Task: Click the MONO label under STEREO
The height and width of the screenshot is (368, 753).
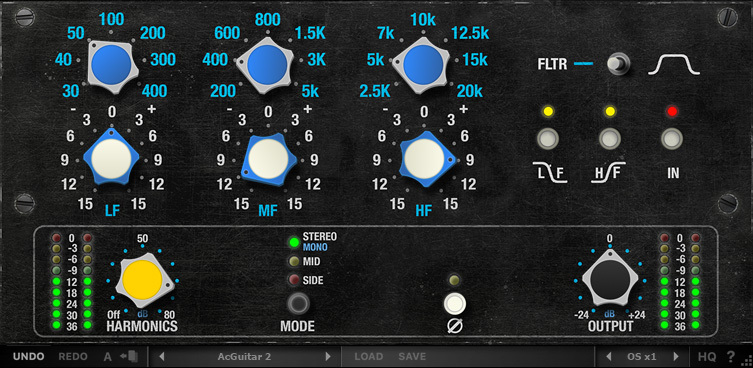Action: 315,247
